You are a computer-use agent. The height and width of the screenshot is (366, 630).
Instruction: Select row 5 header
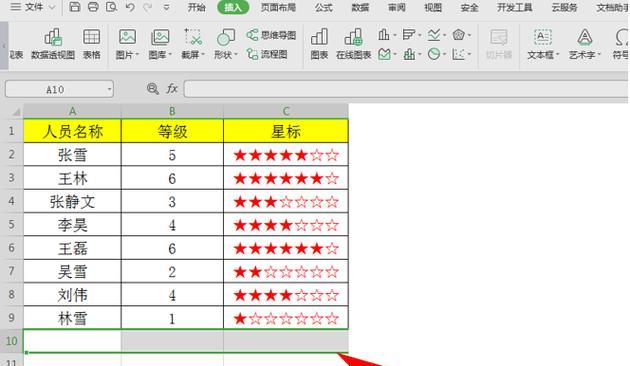[x=12, y=225]
